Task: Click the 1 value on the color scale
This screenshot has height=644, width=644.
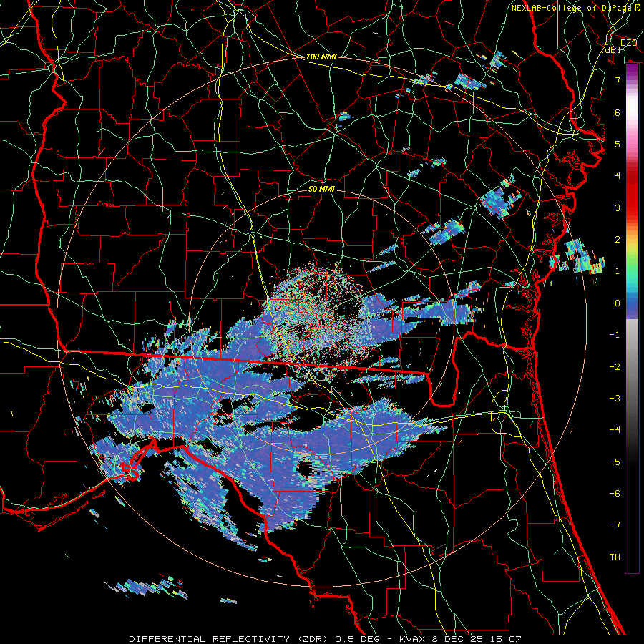Action: (x=618, y=271)
